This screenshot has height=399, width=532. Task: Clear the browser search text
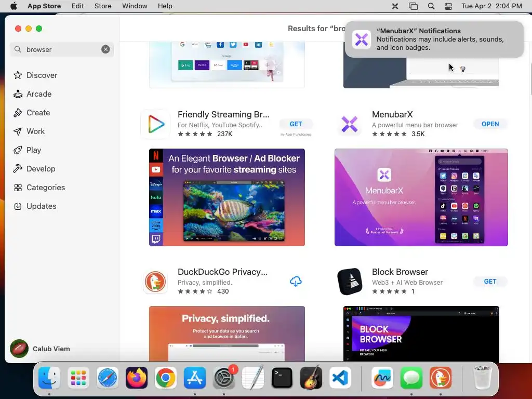[105, 49]
